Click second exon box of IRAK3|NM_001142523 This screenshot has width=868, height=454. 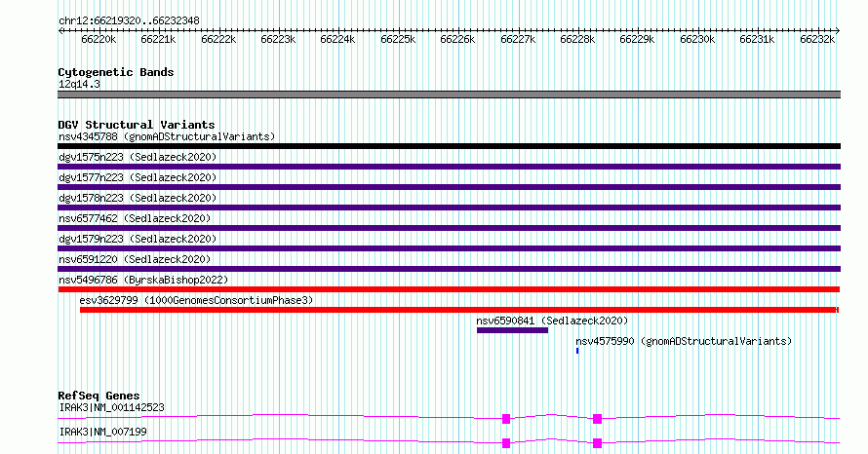(x=597, y=419)
